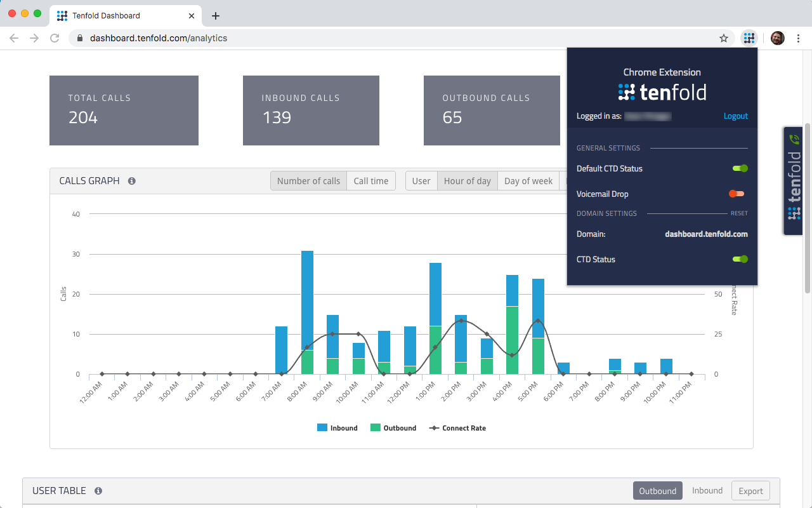Toggle Default CTD Status switch
The image size is (812, 508).
[x=740, y=168]
